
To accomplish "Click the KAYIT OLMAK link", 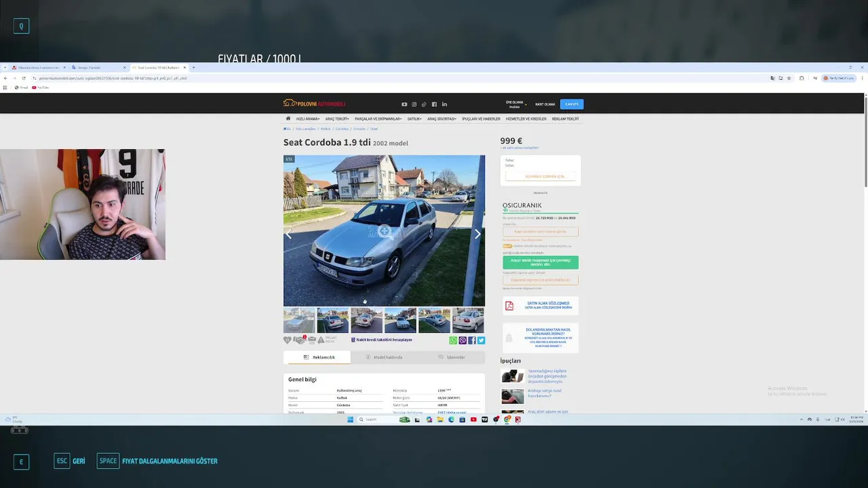I will [545, 104].
